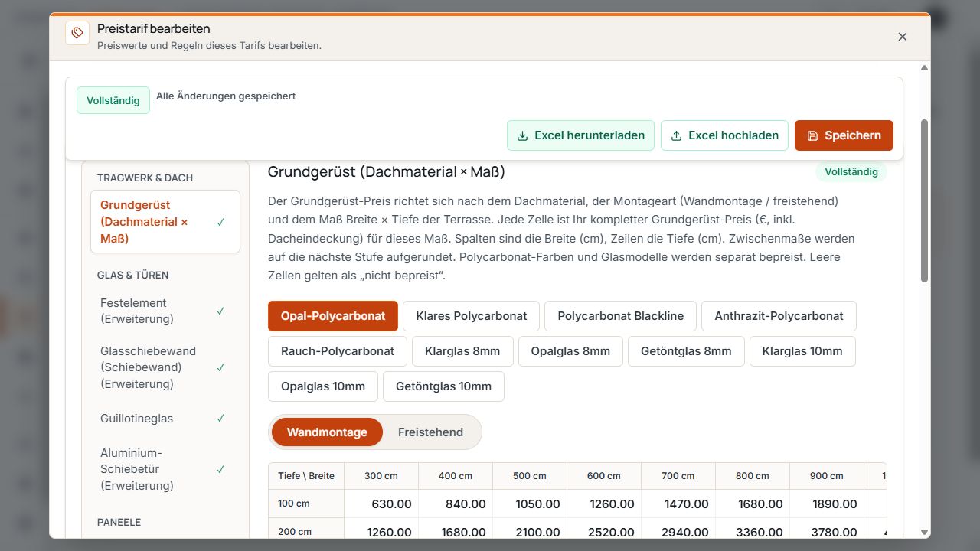Click the download icon on Excel herunterladen
The image size is (980, 551).
[523, 135]
